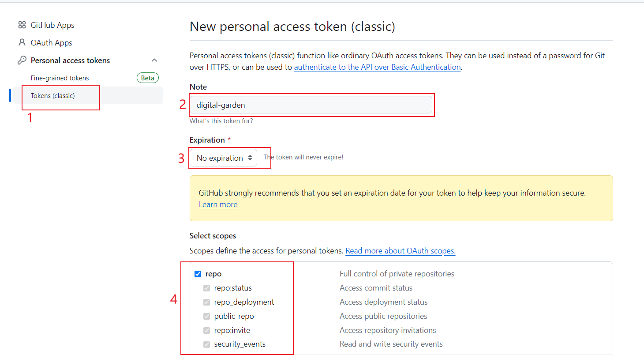Viewport: 644px width, 359px height.
Task: Click the Learn more link in the warning
Action: 217,204
